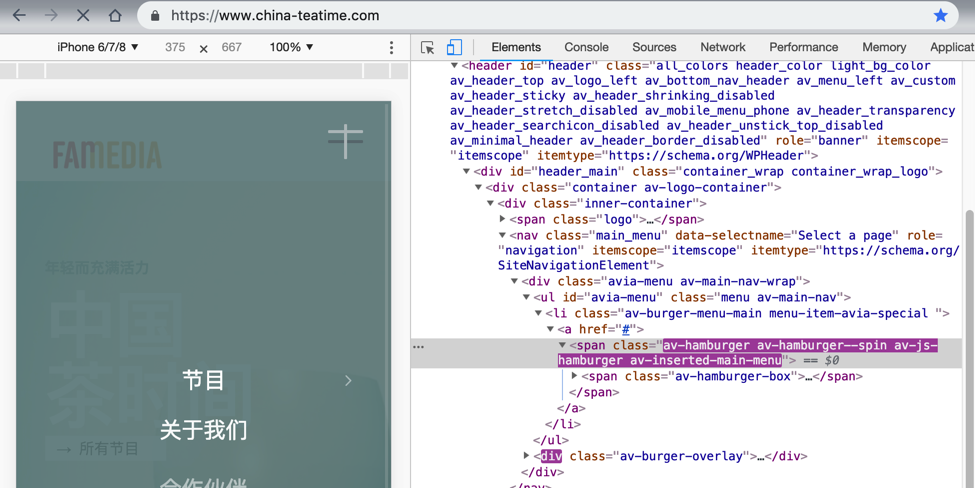Collapse the li av-burger-menu-main node
The width and height of the screenshot is (975, 488).
[x=538, y=313]
